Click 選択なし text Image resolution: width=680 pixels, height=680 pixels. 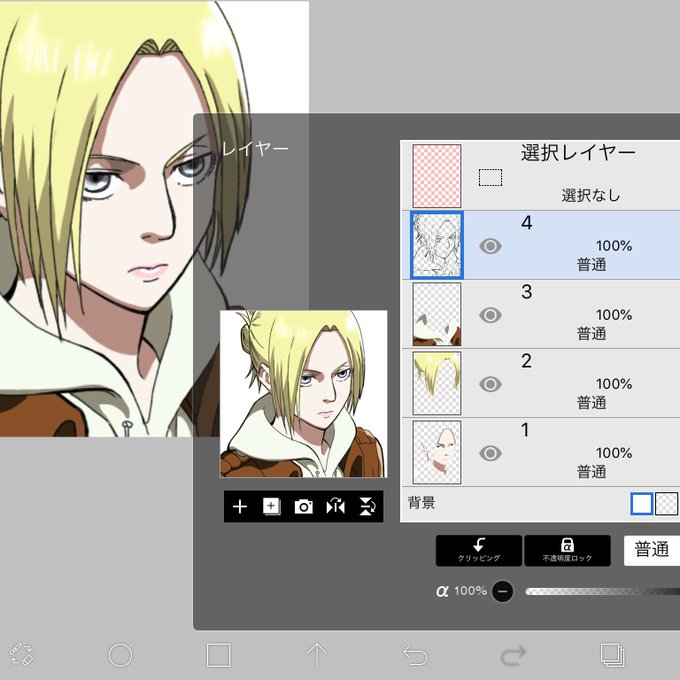(x=591, y=195)
